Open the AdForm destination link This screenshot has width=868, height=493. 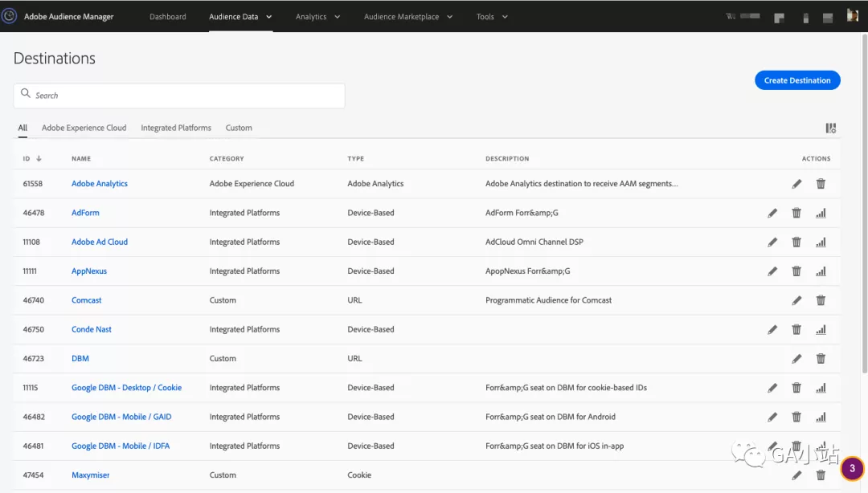(x=85, y=213)
